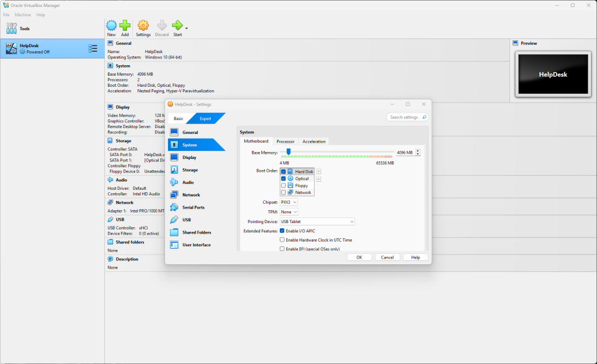Switch to the Acceleration tab
The image size is (597, 364).
click(314, 142)
